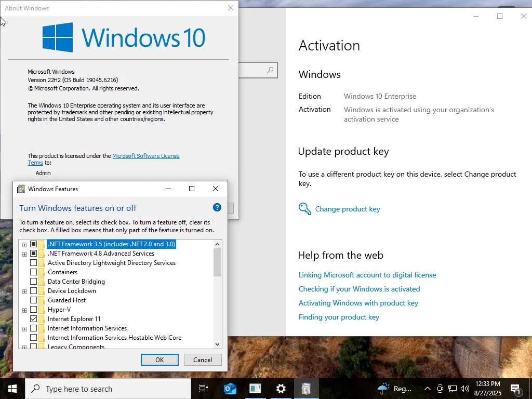Open the Action Center notifications icon
The height and width of the screenshot is (399, 532).
[515, 389]
